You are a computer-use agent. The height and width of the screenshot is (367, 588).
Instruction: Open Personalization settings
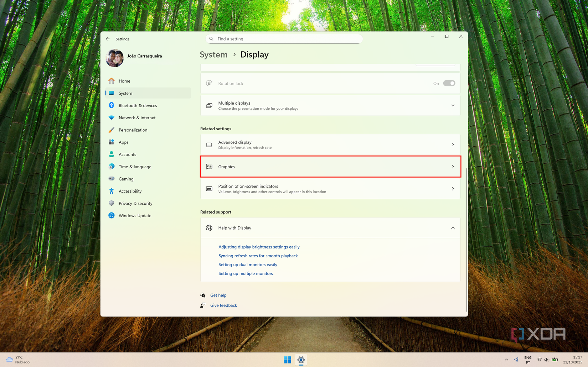133,130
